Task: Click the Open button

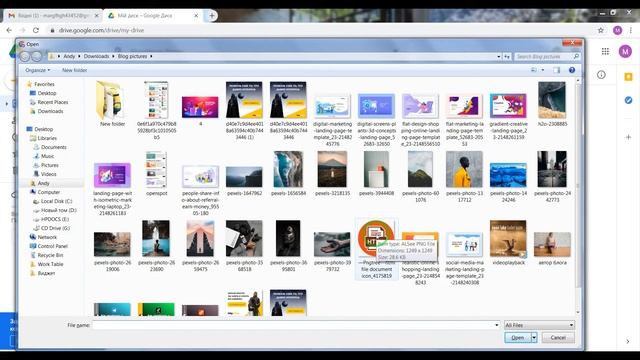Action: click(x=517, y=338)
